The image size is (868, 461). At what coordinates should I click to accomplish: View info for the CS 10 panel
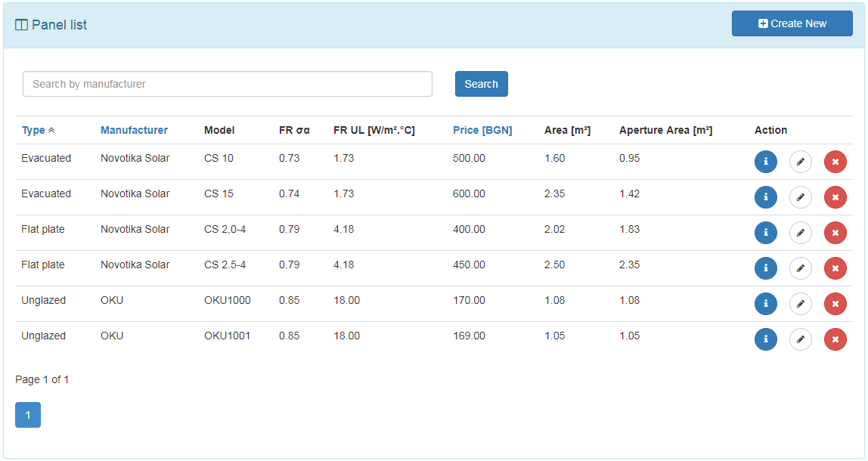click(x=766, y=162)
